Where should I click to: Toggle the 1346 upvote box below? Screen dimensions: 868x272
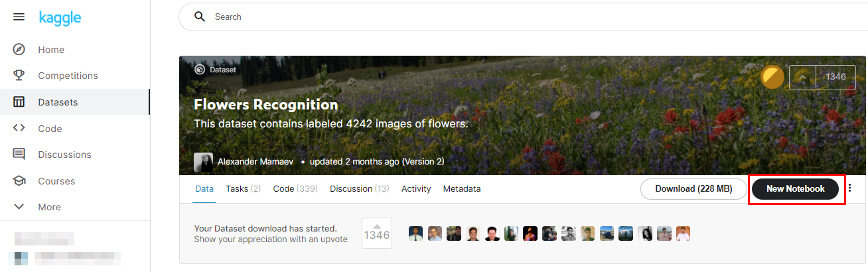377,234
